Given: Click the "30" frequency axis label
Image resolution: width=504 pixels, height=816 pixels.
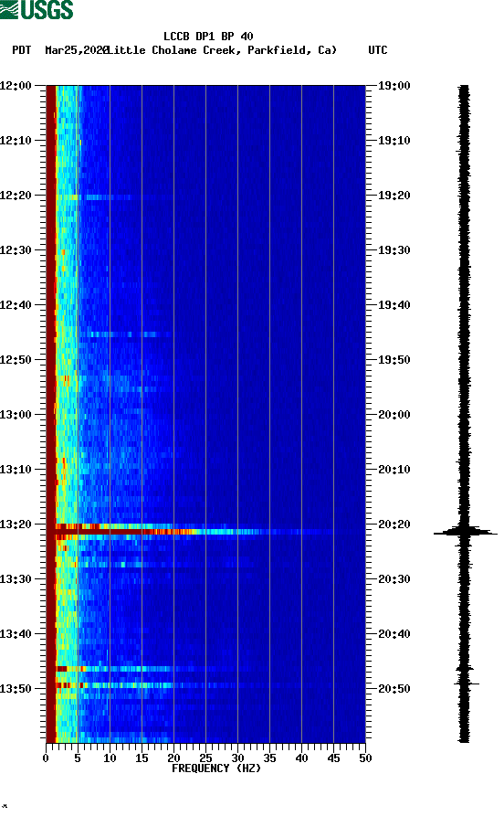Looking at the screenshot, I should (237, 758).
